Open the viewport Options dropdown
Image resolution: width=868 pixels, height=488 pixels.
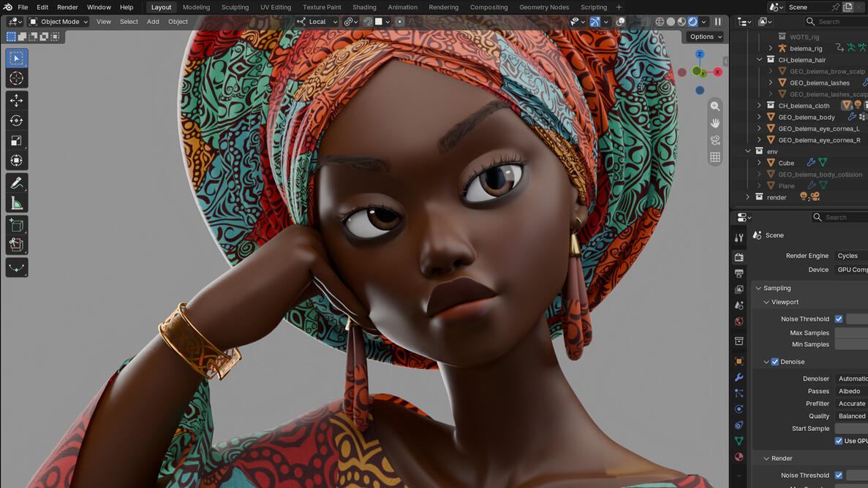[705, 37]
